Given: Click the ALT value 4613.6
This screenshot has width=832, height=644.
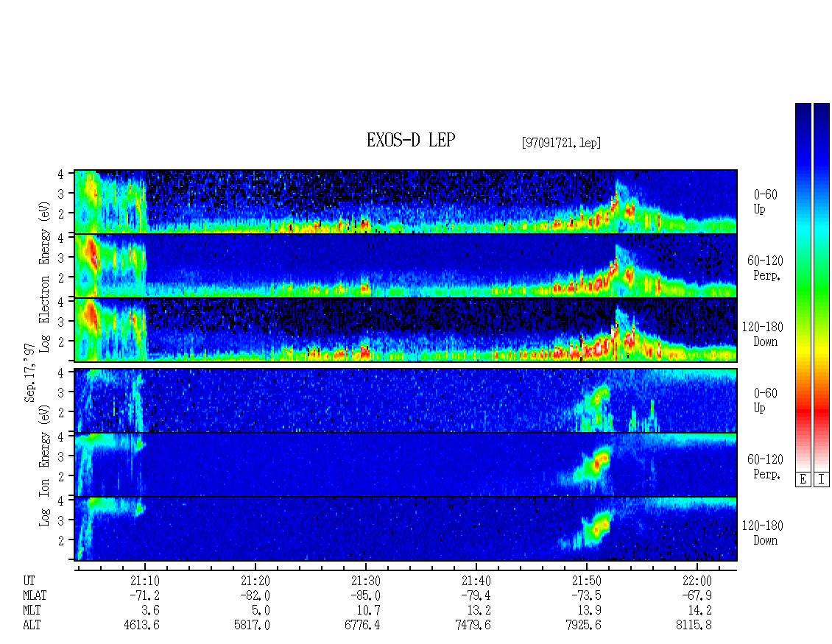Looking at the screenshot, I should (x=141, y=625).
